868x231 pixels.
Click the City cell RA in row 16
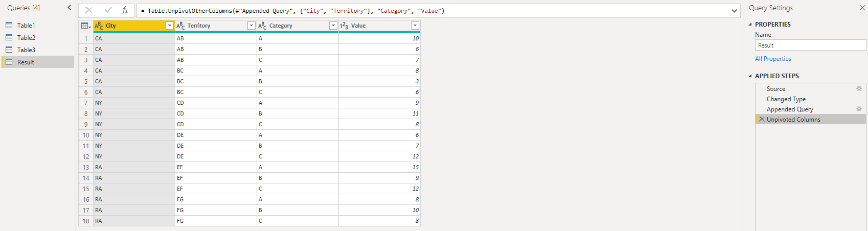(x=134, y=199)
